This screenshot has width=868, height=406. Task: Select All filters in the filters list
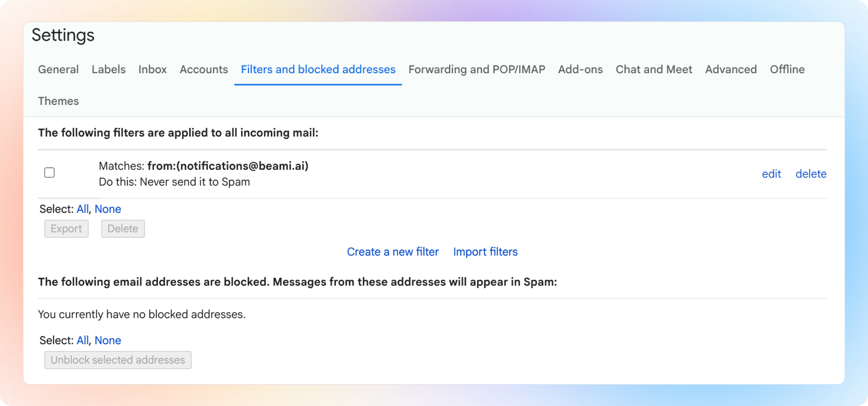click(82, 209)
